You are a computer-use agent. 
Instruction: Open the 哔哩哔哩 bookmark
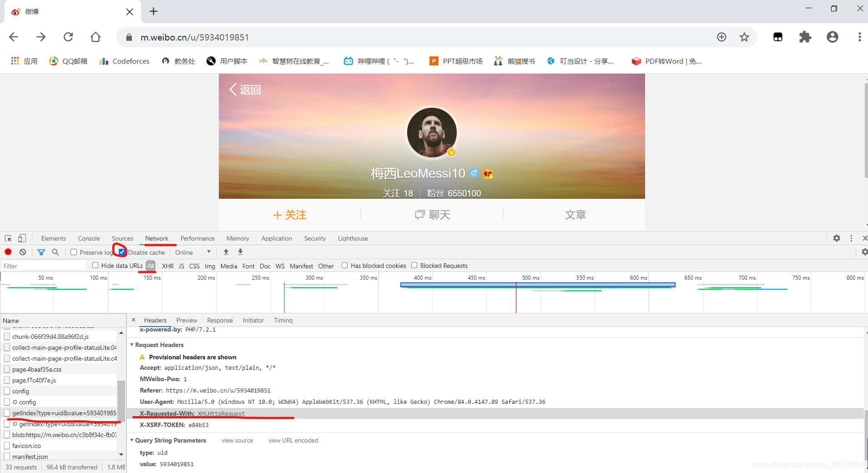(378, 61)
